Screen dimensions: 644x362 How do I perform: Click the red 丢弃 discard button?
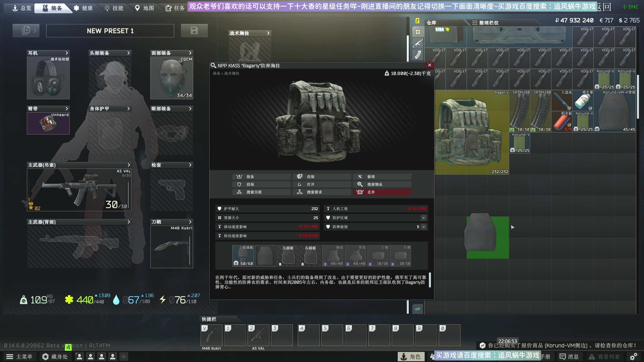point(382,192)
